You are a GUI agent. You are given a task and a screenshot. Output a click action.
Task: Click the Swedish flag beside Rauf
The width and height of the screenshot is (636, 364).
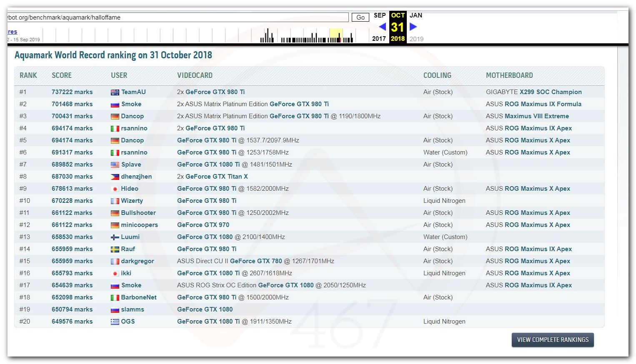(x=115, y=249)
